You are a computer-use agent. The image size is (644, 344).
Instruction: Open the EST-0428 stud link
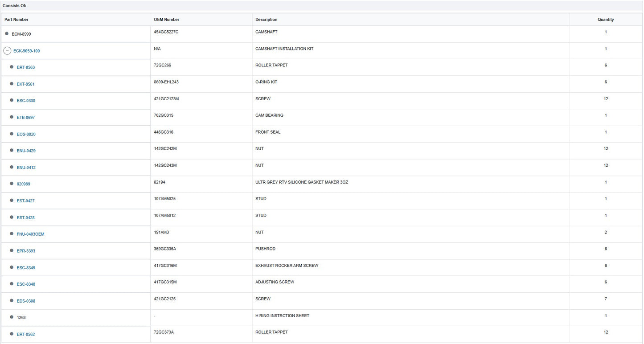pos(25,218)
